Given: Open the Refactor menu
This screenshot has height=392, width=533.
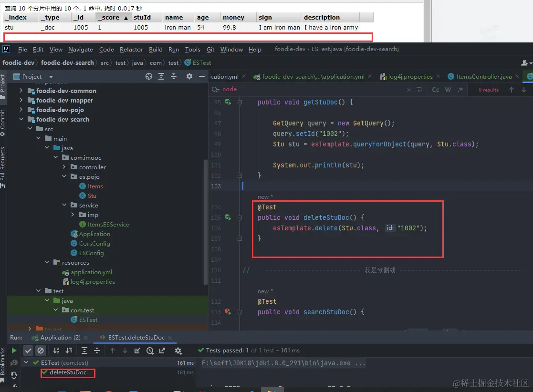Looking at the screenshot, I should point(131,50).
